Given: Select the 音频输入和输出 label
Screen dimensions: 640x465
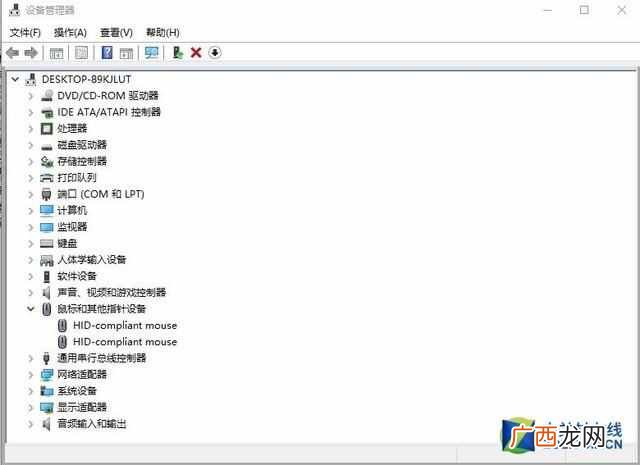Looking at the screenshot, I should pyautogui.click(x=92, y=424).
